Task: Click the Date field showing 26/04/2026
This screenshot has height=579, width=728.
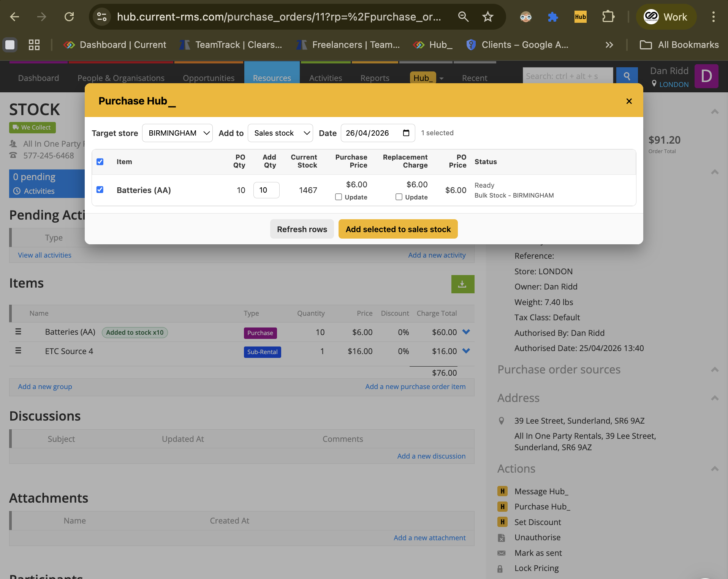Action: [378, 133]
